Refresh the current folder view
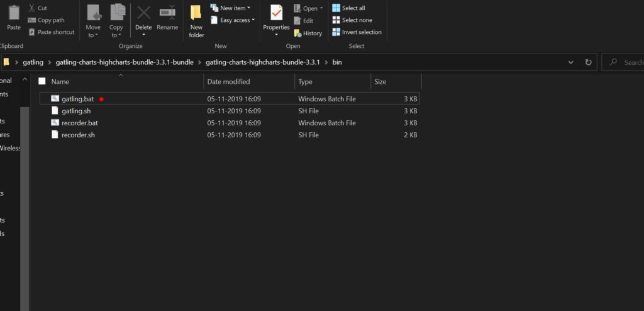 pyautogui.click(x=588, y=62)
